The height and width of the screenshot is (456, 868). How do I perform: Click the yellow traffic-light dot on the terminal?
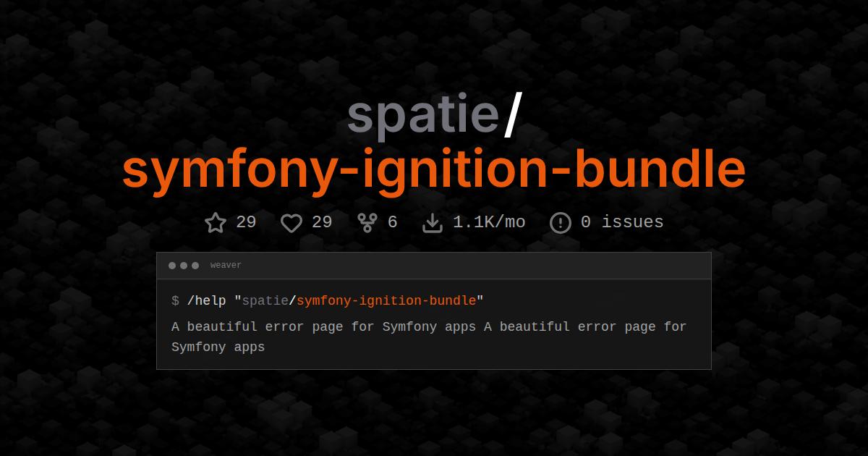pyautogui.click(x=184, y=265)
